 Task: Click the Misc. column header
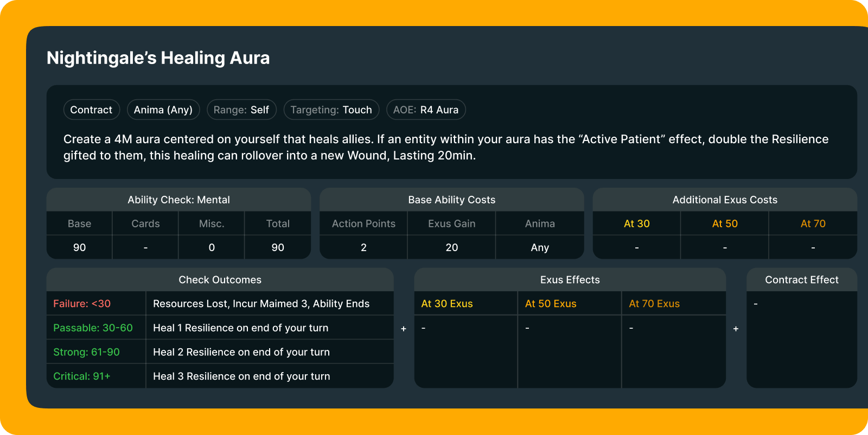click(x=212, y=223)
